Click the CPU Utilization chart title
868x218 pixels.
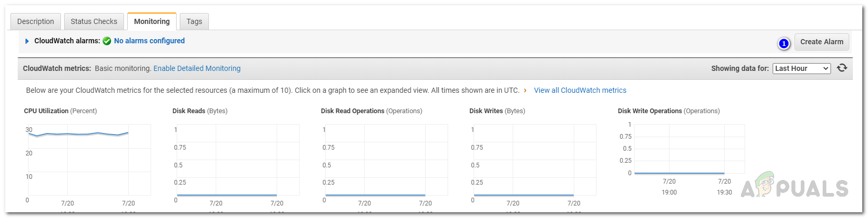click(46, 111)
